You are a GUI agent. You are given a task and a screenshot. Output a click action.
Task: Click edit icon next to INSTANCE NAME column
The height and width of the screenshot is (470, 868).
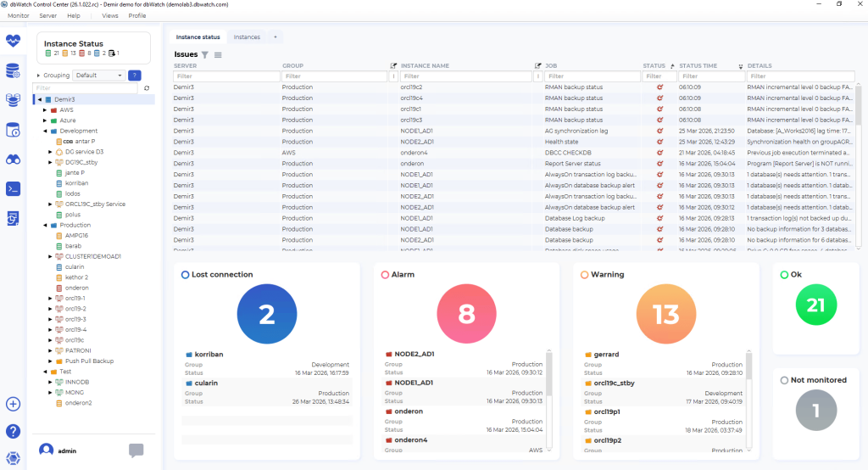pos(537,65)
